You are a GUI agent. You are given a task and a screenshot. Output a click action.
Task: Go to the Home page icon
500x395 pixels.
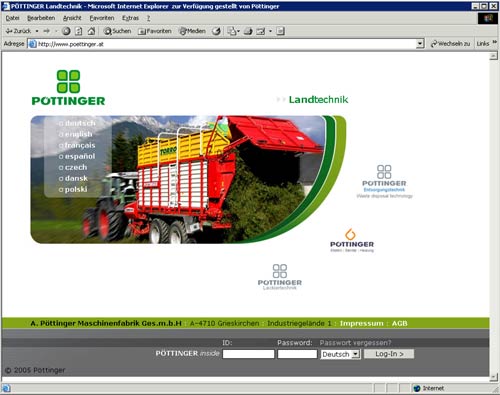pyautogui.click(x=91, y=31)
